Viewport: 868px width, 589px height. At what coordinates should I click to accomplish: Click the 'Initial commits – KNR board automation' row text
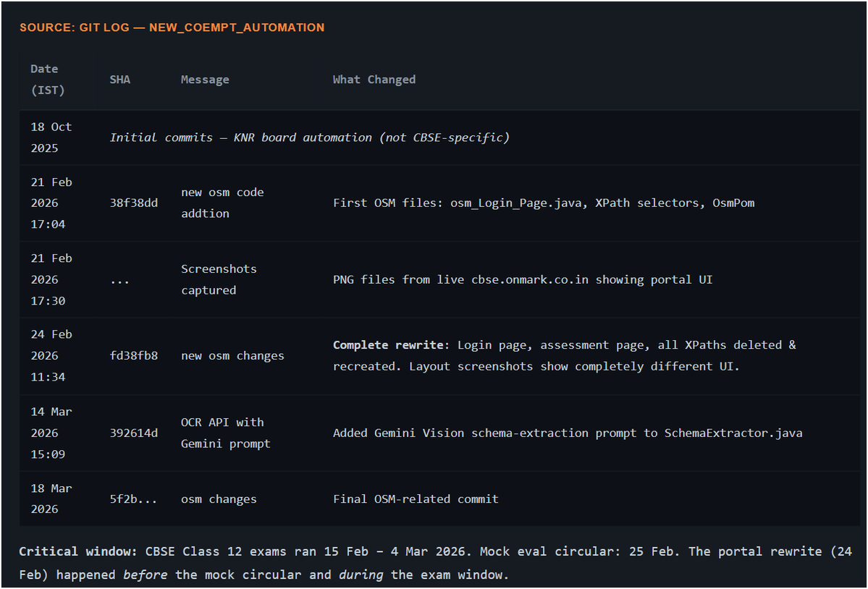tap(309, 137)
